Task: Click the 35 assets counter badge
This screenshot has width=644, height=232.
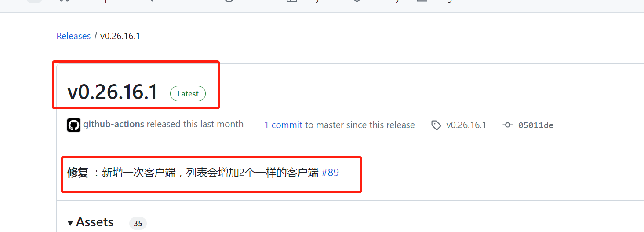Action: click(138, 223)
